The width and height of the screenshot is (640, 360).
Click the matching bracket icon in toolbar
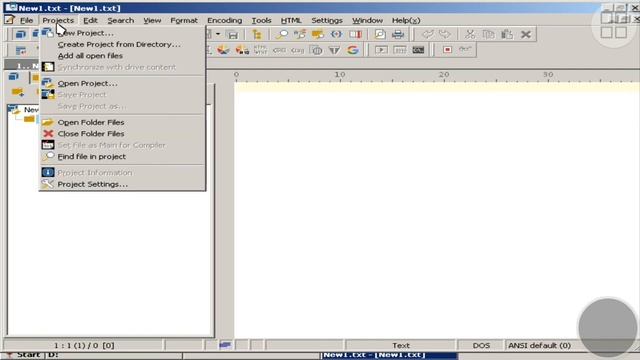(x=336, y=34)
